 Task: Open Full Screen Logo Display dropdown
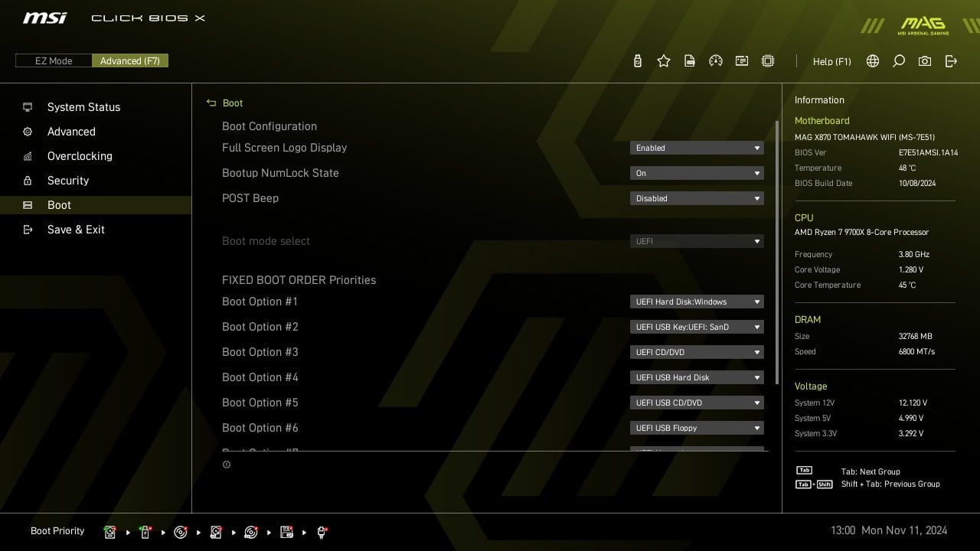[x=697, y=148]
